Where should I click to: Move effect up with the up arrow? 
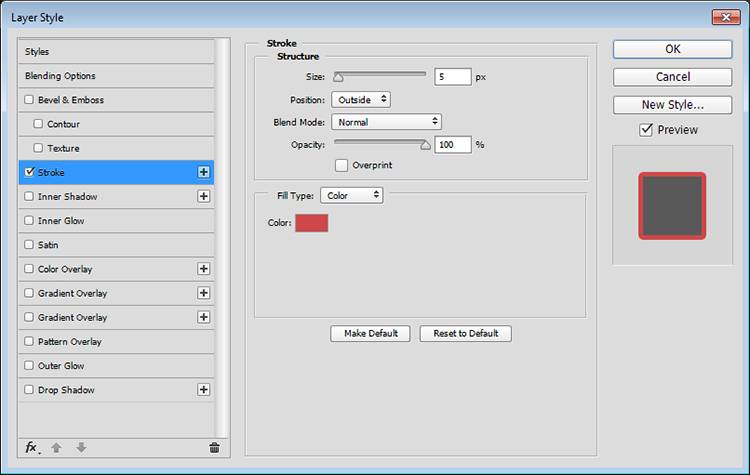(x=57, y=448)
